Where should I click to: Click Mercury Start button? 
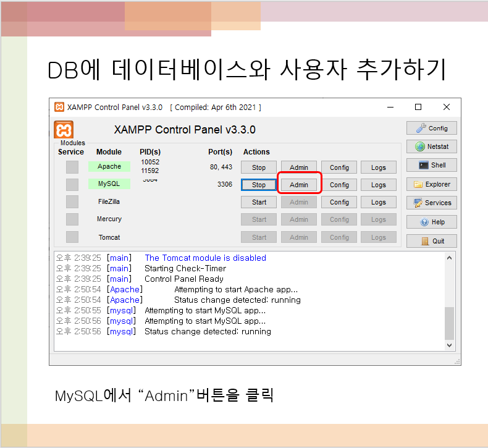tap(259, 219)
